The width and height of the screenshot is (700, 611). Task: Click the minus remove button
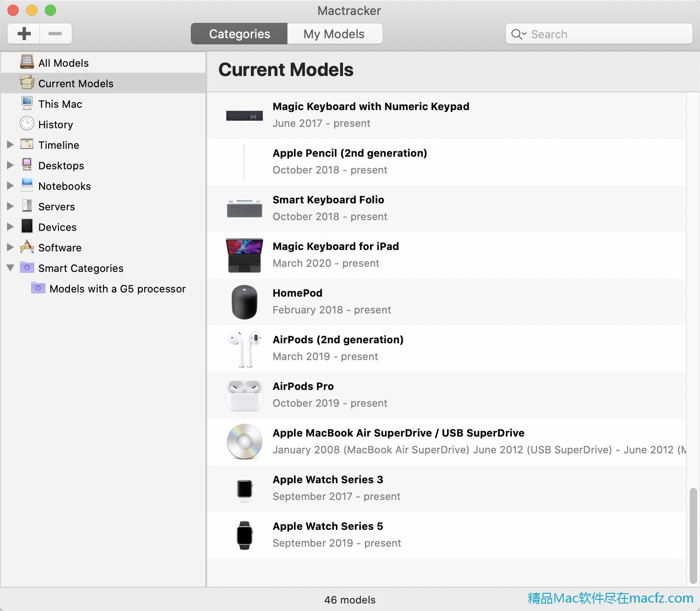(x=56, y=34)
